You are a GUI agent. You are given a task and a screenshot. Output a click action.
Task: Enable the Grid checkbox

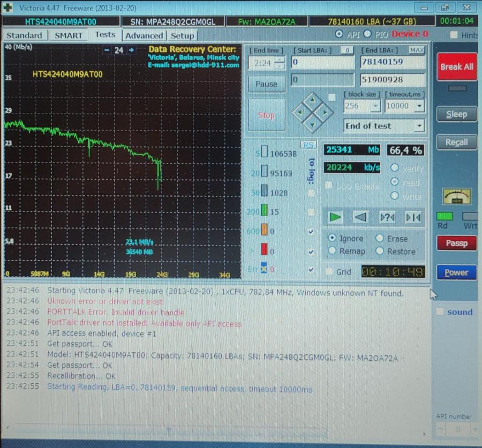pyautogui.click(x=329, y=272)
